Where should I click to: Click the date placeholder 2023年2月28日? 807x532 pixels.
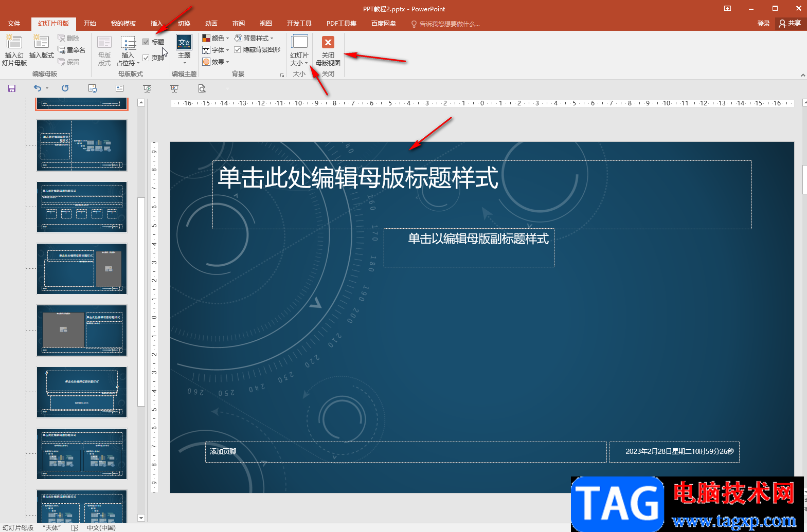pyautogui.click(x=674, y=452)
